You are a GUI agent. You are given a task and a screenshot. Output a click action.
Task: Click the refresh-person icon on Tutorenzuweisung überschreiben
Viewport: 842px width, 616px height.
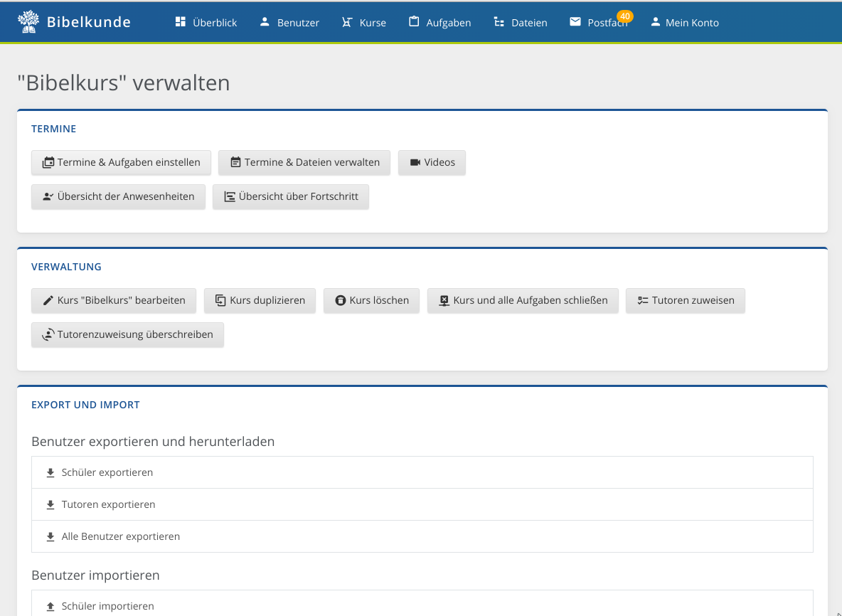tap(48, 334)
